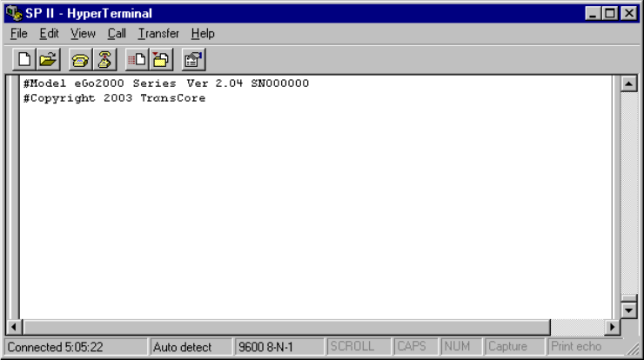This screenshot has width=644, height=360.
Task: Click the 'Print echo' status indicator
Action: click(x=584, y=347)
